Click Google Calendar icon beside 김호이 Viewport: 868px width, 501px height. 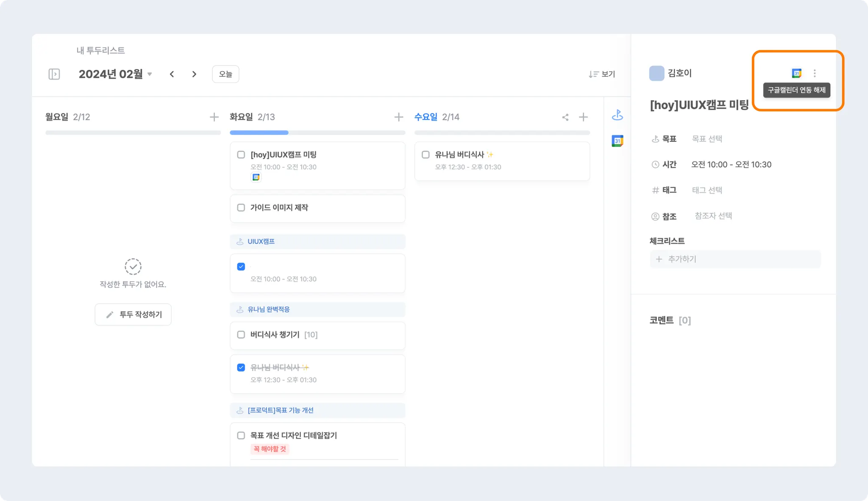[x=796, y=73]
